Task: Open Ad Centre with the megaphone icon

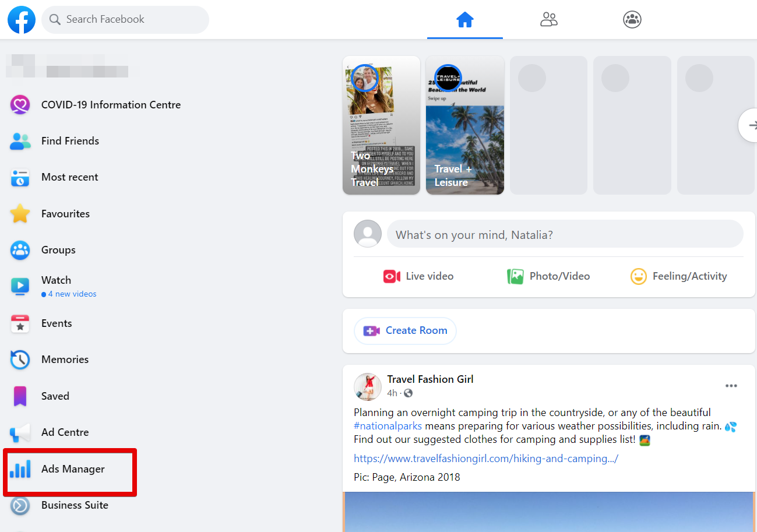Action: coord(20,432)
